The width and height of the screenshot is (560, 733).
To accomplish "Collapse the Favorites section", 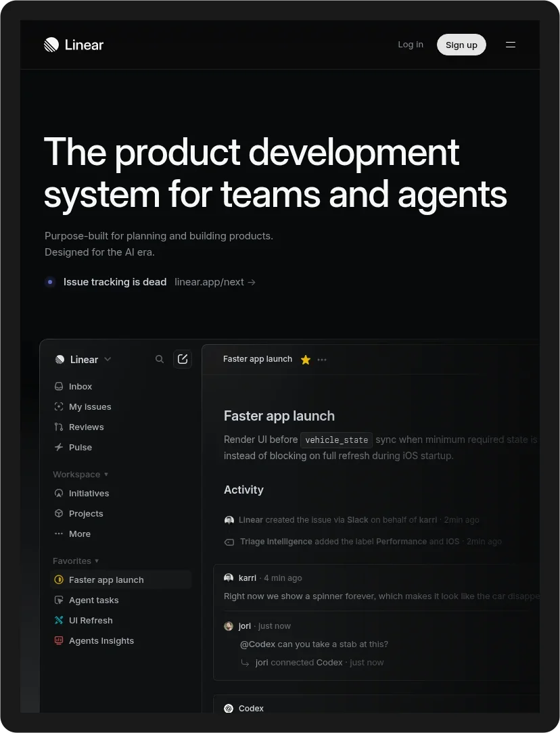I will [76, 561].
